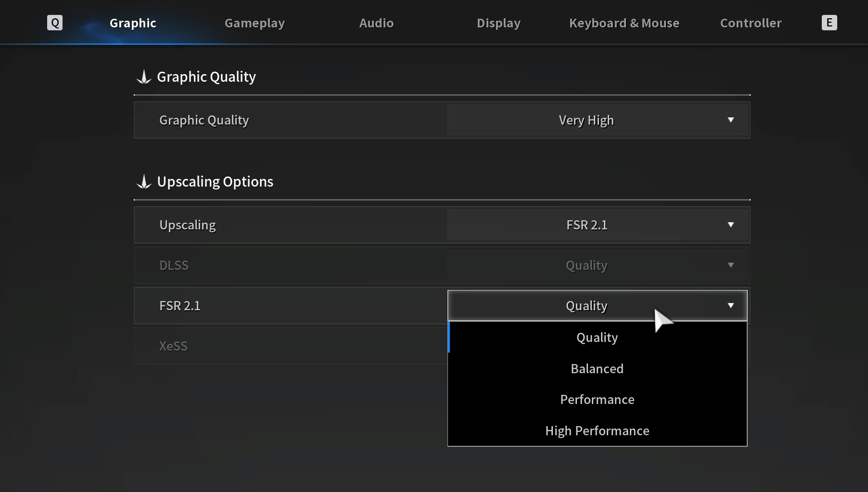Open the Graphic Quality Very High dropdown
This screenshot has width=868, height=492.
click(586, 120)
